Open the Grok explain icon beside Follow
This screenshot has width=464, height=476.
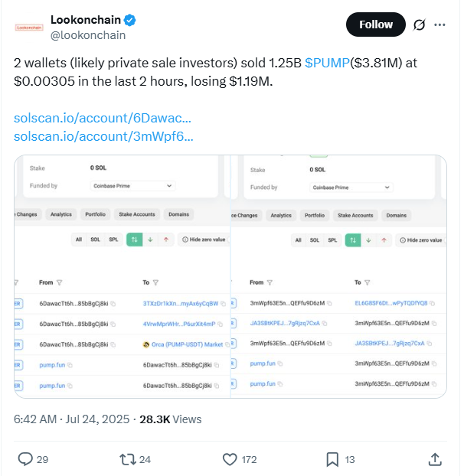419,24
